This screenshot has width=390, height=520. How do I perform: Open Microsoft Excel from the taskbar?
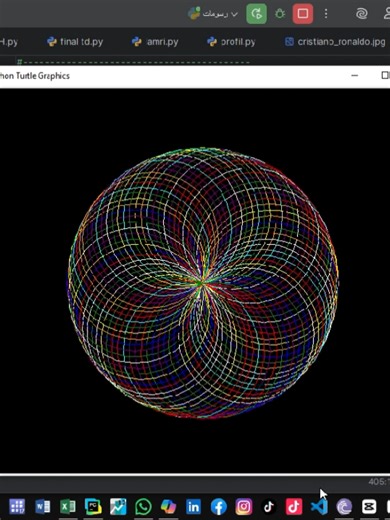[x=68, y=507]
